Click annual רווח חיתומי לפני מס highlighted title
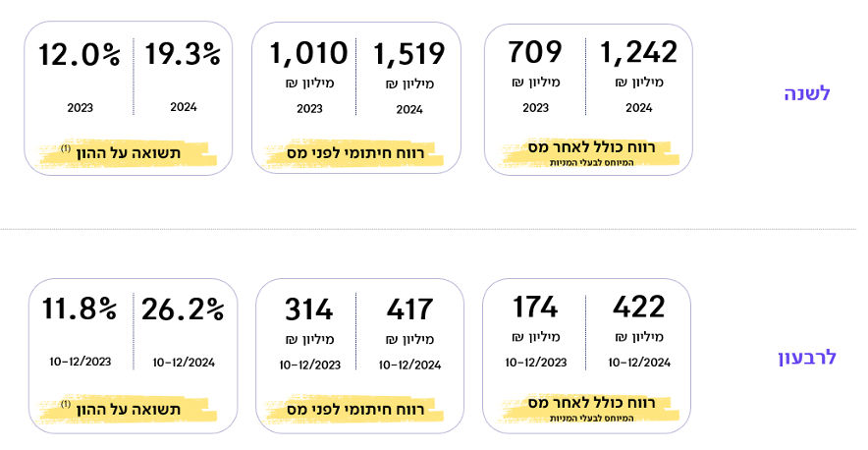Screen dimensions: 868x450 coord(355,153)
